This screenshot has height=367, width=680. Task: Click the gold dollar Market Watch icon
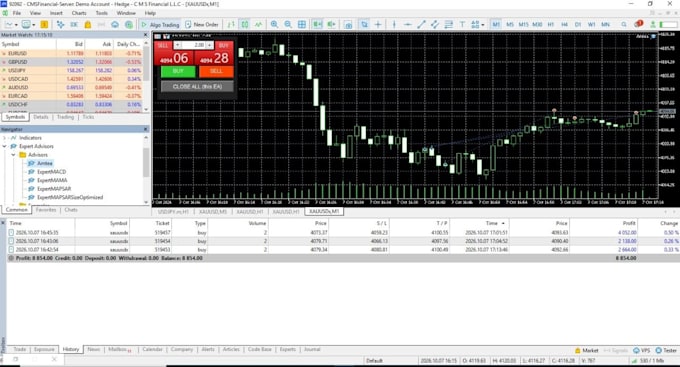44,25
